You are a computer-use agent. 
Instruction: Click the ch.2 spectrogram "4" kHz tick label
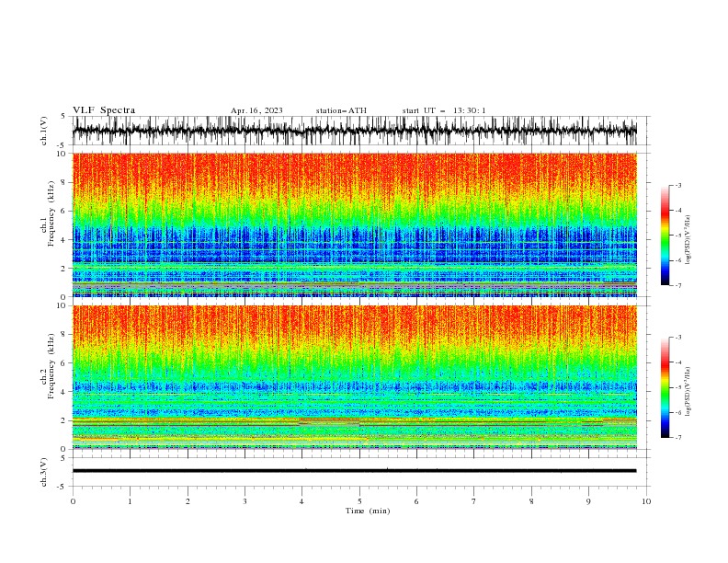[63, 392]
